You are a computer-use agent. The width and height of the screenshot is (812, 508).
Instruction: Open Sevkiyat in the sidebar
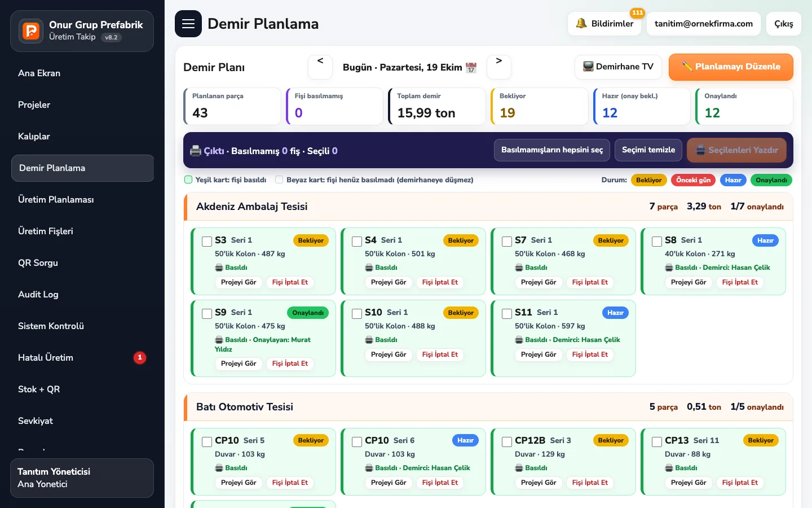tap(82, 421)
